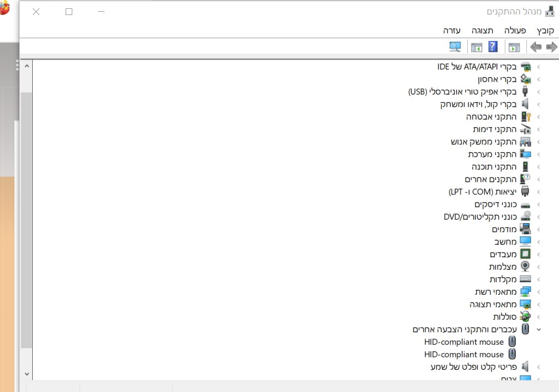The image size is (559, 392).
Task: Click the DVD drives category icon
Action: point(526,216)
